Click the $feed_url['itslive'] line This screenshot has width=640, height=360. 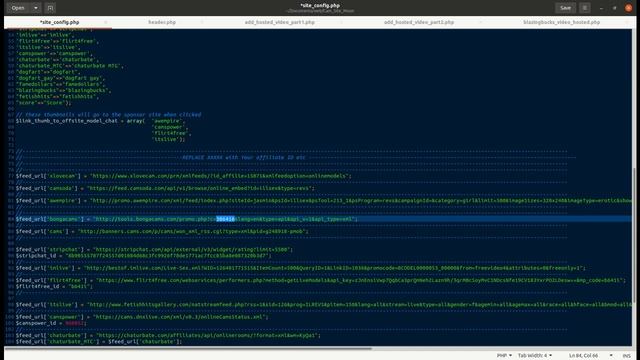click(324, 304)
